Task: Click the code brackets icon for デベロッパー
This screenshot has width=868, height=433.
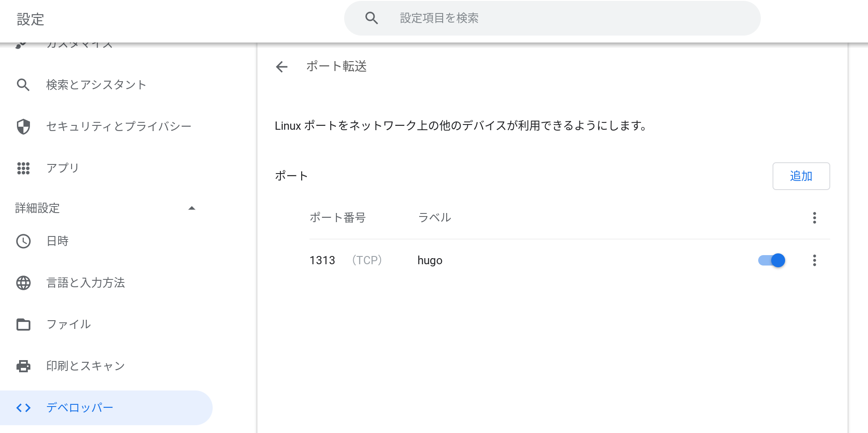Action: click(x=23, y=408)
